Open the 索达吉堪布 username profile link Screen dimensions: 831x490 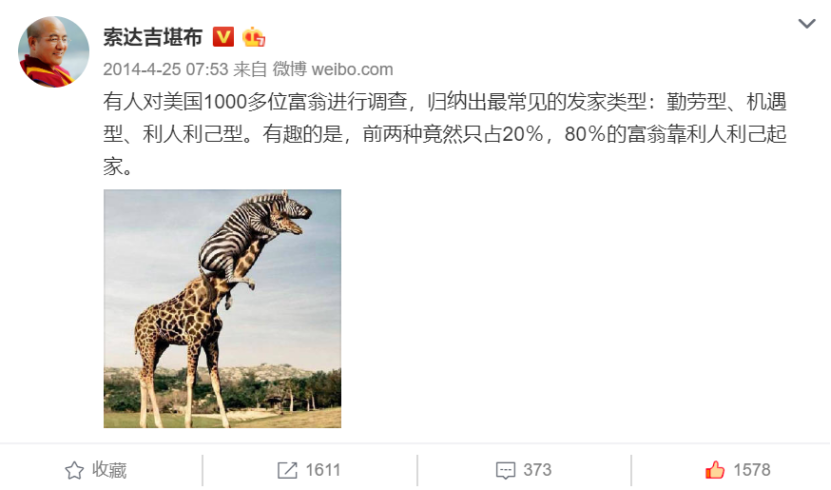[153, 37]
